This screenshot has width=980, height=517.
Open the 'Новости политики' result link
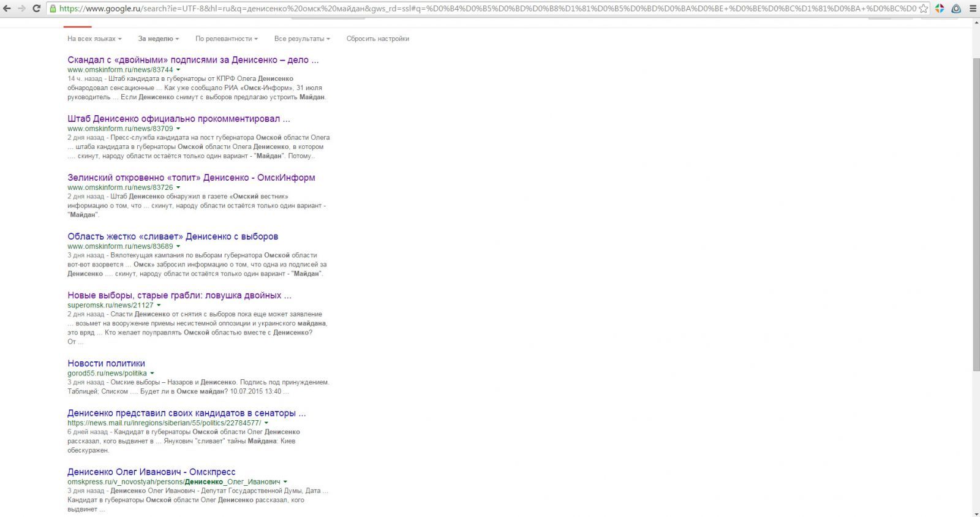pos(106,363)
